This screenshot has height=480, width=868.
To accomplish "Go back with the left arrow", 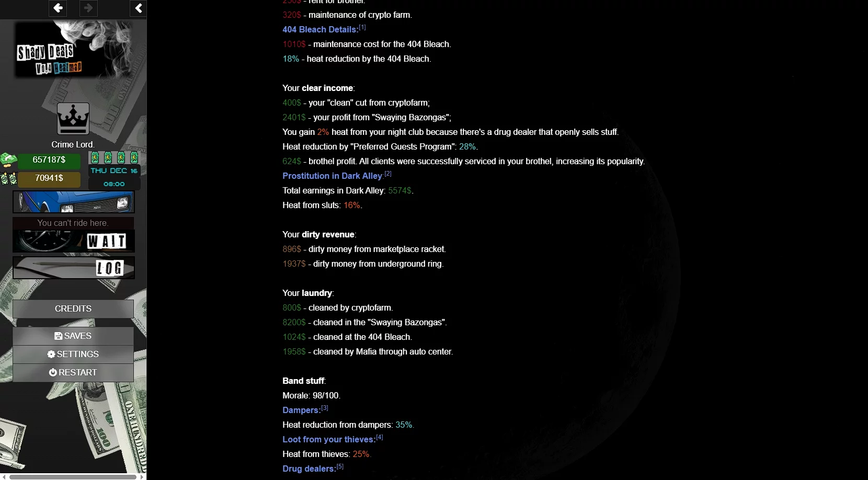I will [x=58, y=8].
